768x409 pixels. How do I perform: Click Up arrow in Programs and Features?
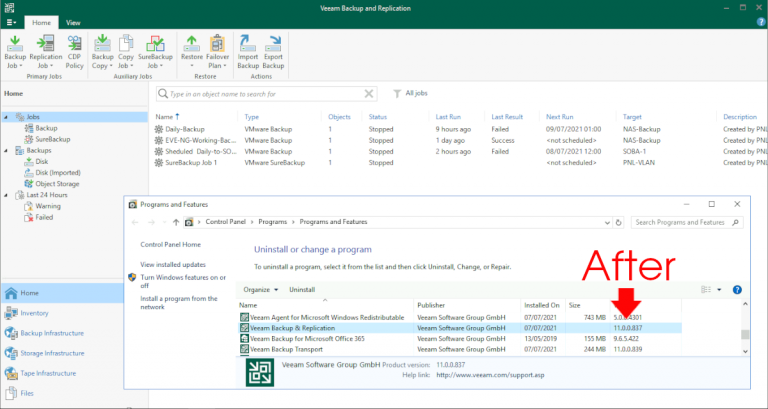point(175,222)
